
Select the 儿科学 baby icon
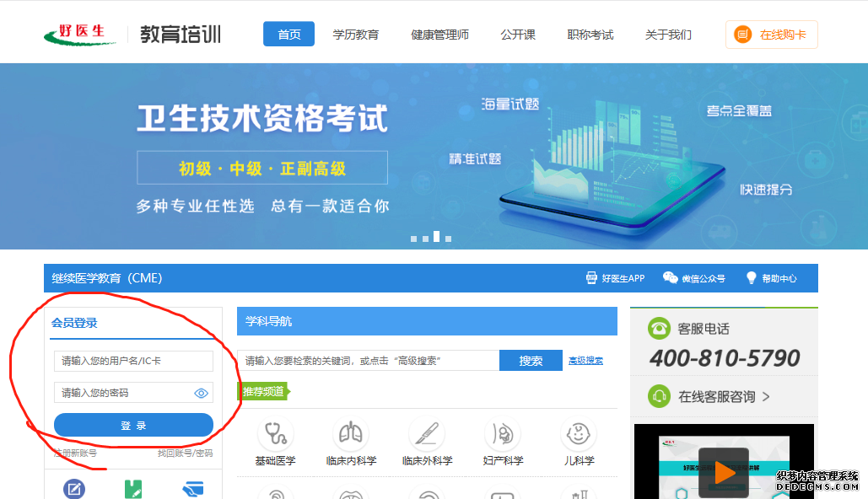[x=579, y=433]
